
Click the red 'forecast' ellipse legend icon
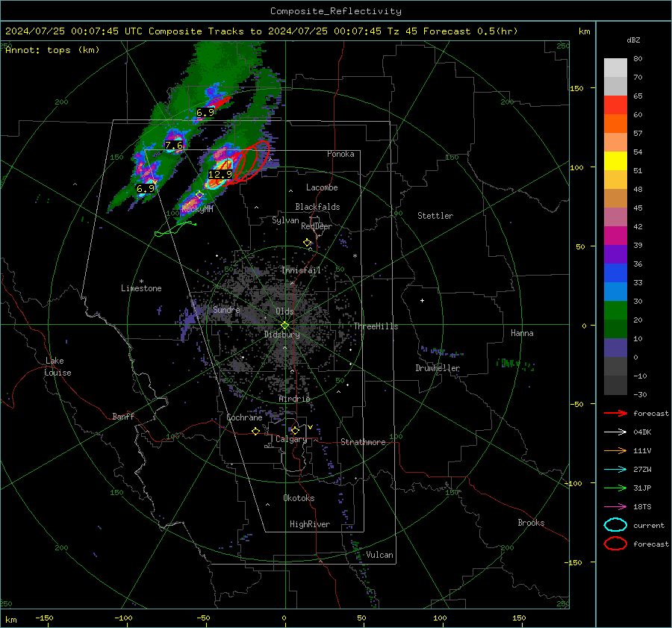click(615, 544)
